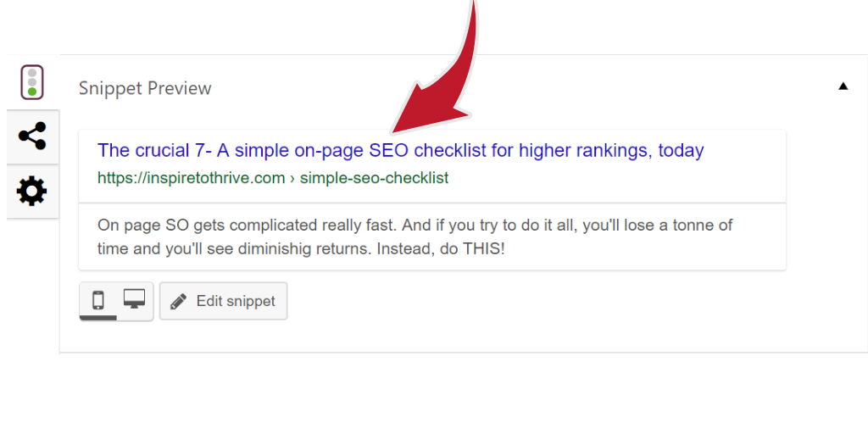This screenshot has width=868, height=434.
Task: Open the social share settings tab
Action: coord(32,136)
